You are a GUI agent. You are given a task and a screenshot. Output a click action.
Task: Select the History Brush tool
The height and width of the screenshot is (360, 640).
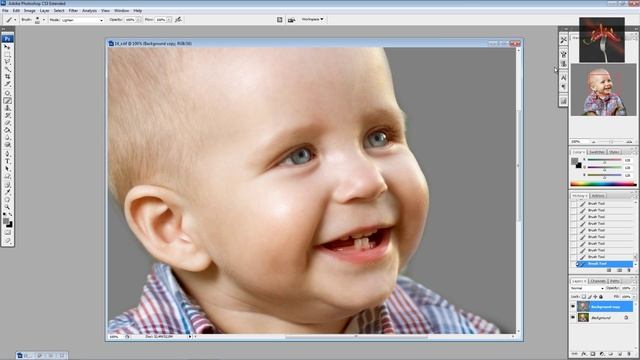click(7, 115)
